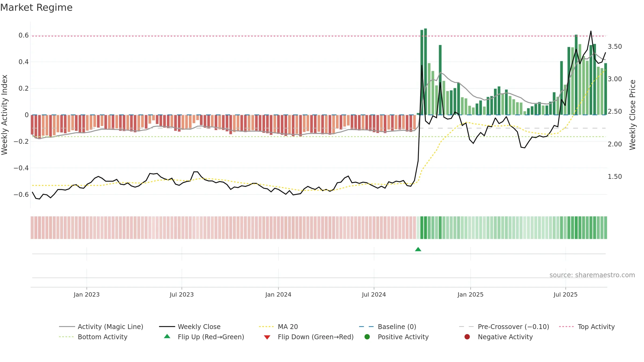
Task: Toggle the Flip Up (Red→Green) legend entry
Action: point(204,337)
